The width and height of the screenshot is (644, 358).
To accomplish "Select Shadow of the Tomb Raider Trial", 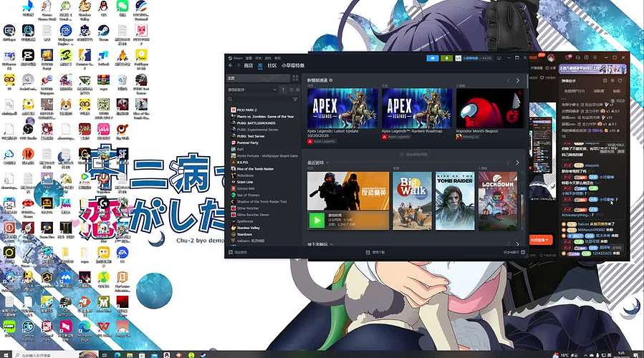I will click(259, 202).
